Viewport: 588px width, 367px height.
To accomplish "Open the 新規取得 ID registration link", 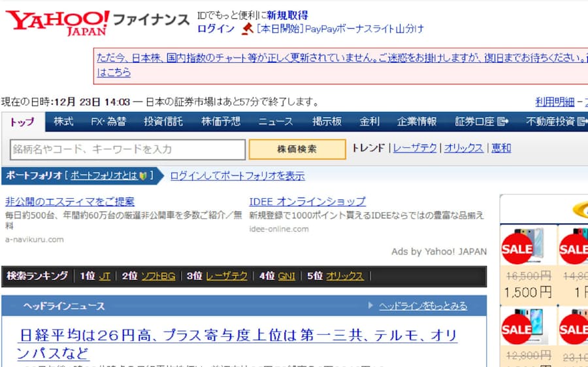I will click(x=287, y=15).
